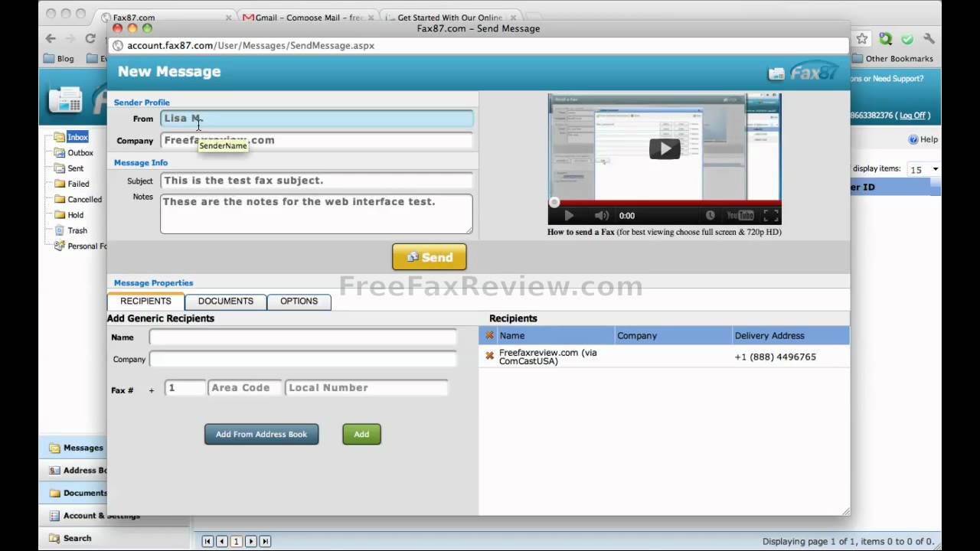Go to next page in pager

click(250, 541)
